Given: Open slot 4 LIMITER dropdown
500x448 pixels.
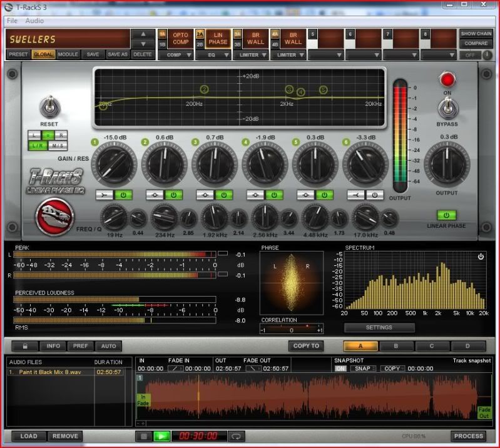Looking at the screenshot, I should point(290,55).
